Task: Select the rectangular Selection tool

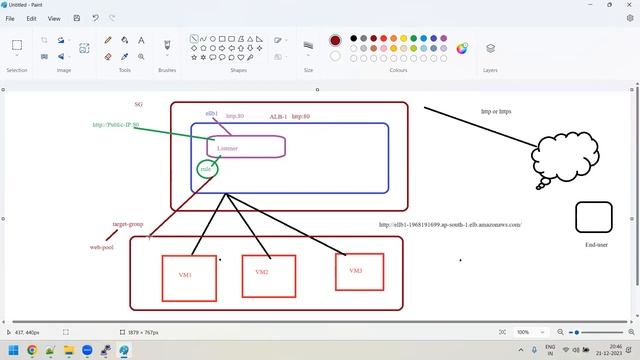Action: click(x=17, y=44)
